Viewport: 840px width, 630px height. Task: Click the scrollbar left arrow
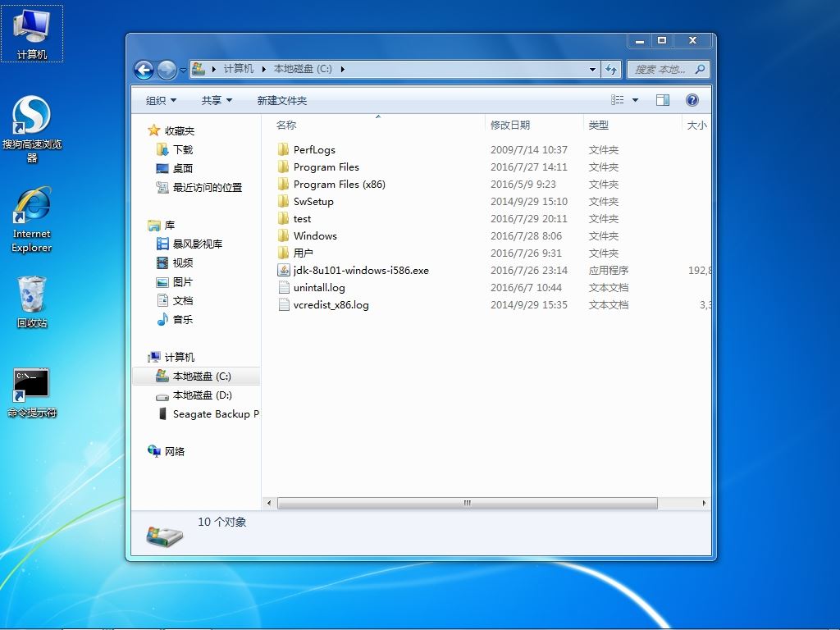point(269,503)
